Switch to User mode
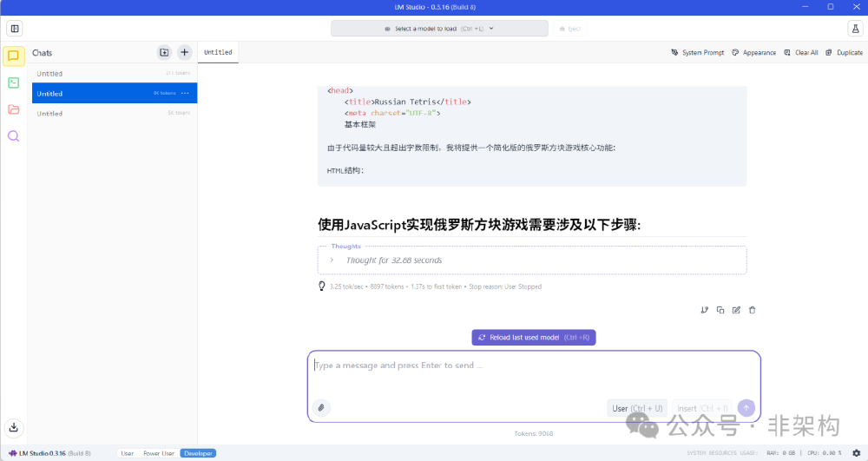 [x=128, y=453]
